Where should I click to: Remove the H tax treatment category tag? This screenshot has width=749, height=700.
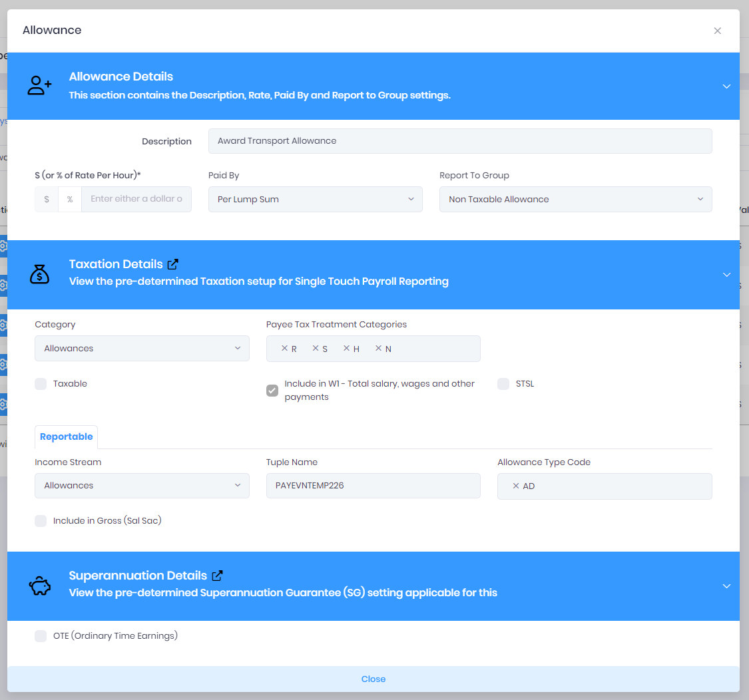tap(346, 348)
